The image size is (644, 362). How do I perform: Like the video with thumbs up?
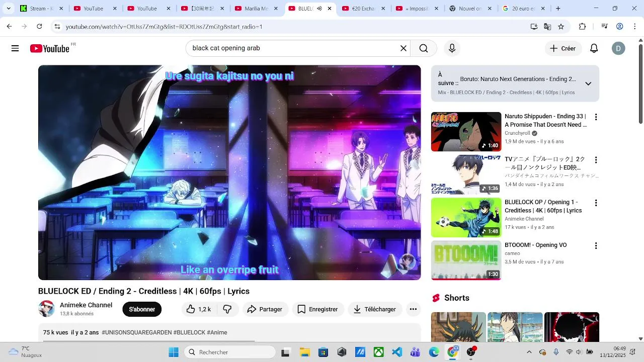pyautogui.click(x=199, y=309)
